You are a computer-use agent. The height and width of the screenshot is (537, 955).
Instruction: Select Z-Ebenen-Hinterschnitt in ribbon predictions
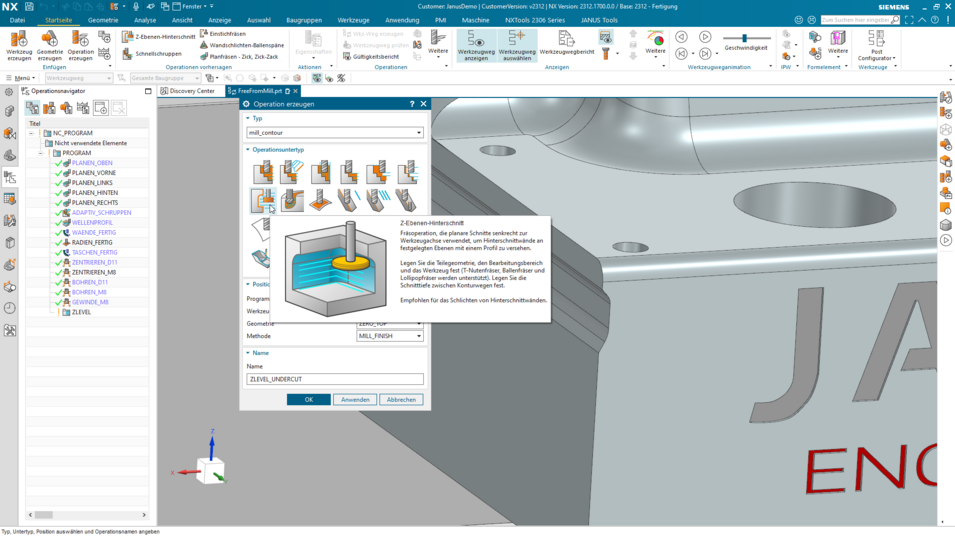pyautogui.click(x=158, y=37)
